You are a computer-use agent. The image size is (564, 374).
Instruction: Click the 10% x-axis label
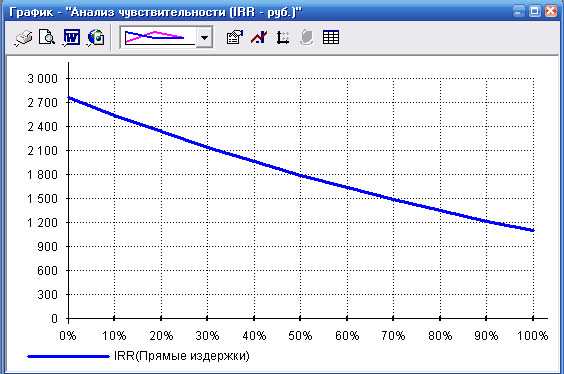click(x=114, y=336)
